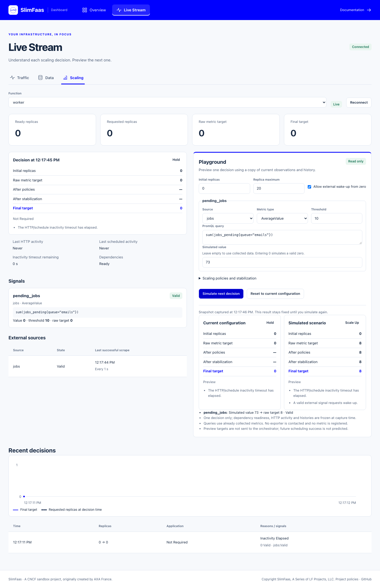Click the Live status badge

[x=336, y=104]
